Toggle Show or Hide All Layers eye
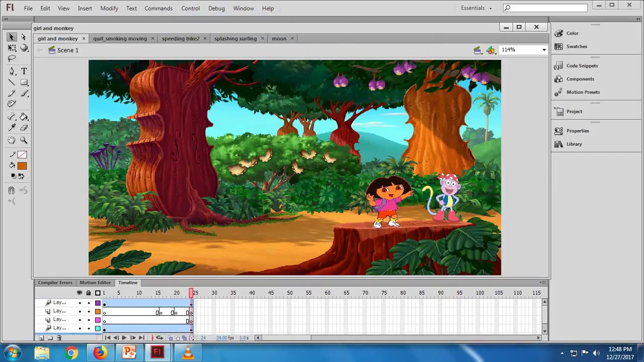The image size is (644, 362). pyautogui.click(x=79, y=293)
